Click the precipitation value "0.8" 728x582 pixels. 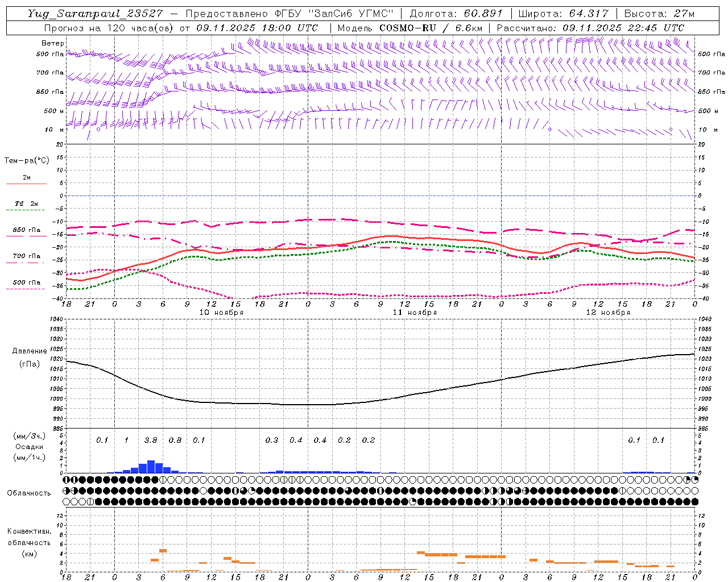[x=175, y=440]
